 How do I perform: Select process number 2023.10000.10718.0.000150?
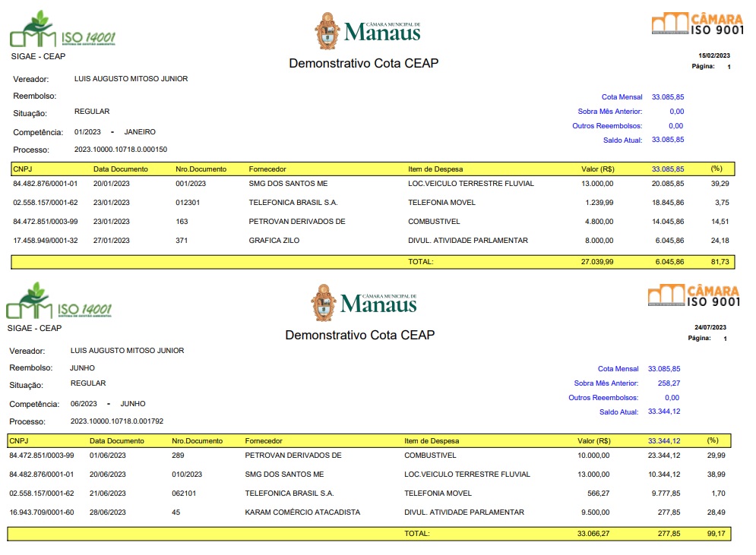click(121, 150)
